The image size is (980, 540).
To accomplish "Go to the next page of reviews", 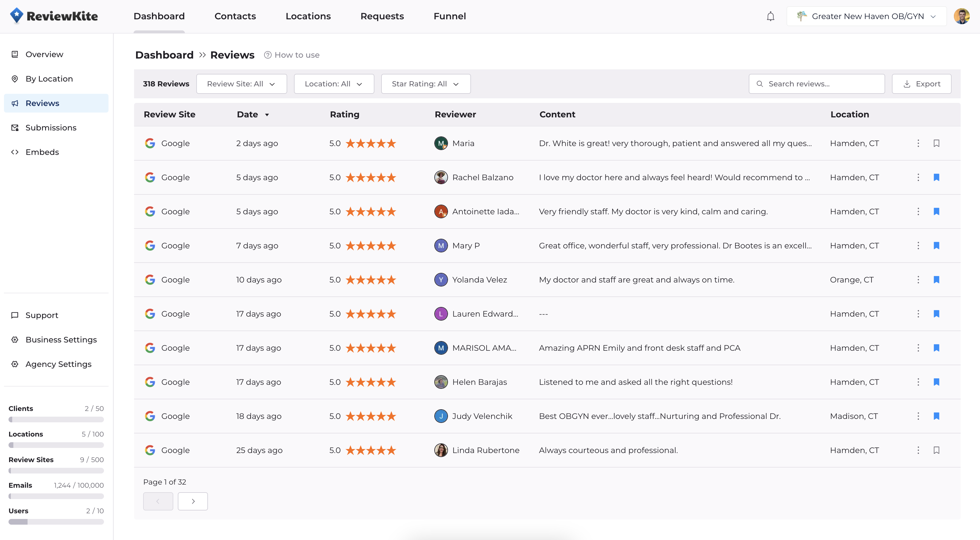I will tap(193, 501).
